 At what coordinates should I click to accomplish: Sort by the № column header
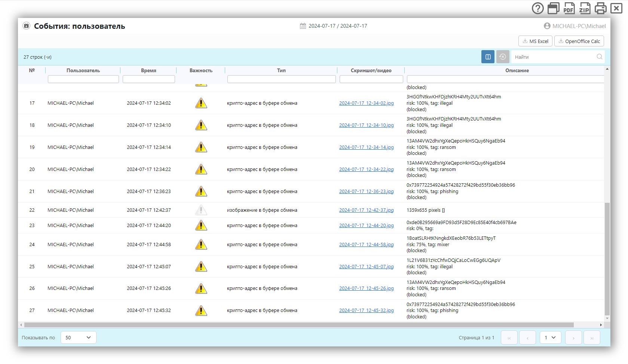32,70
